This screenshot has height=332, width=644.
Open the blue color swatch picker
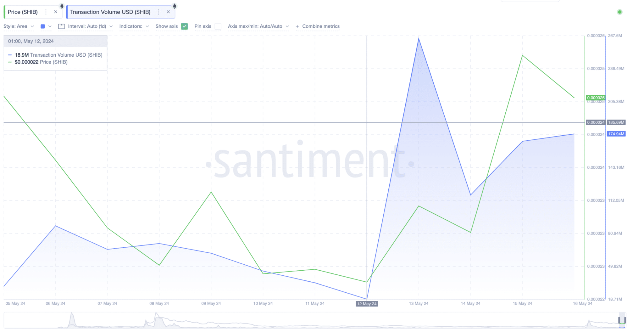pyautogui.click(x=43, y=26)
